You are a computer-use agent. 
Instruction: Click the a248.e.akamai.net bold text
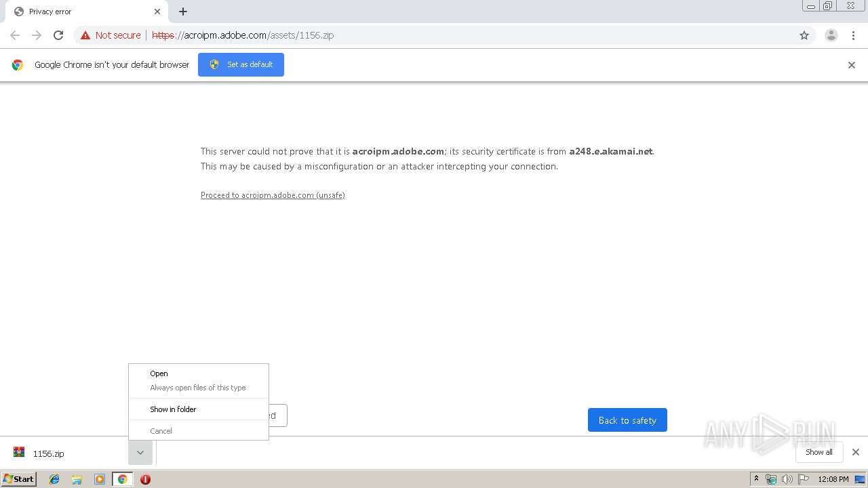[x=610, y=152]
